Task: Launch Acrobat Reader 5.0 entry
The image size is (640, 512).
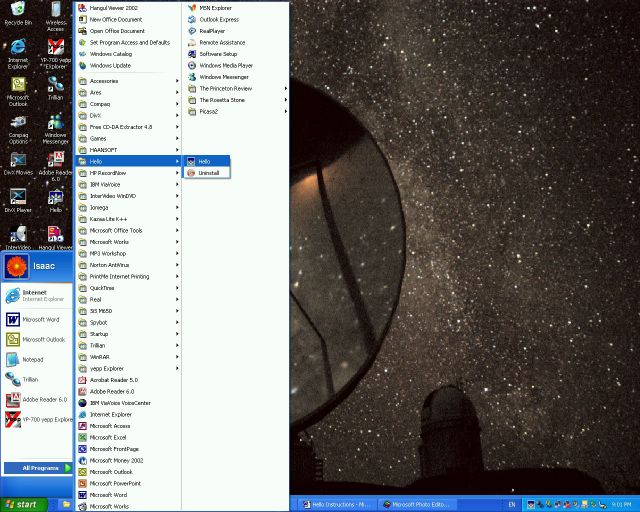Action: [x=128, y=380]
